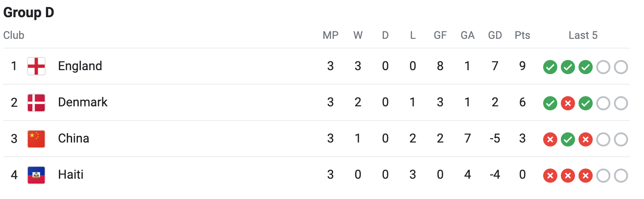
Task: Click the Club column header
Action: pyautogui.click(x=14, y=35)
